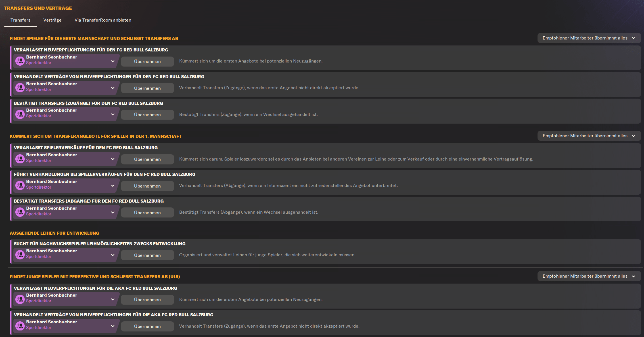
Task: Click avatar icon in 'Verhandelt Verträge … für die AKA' row
Action: 20,326
